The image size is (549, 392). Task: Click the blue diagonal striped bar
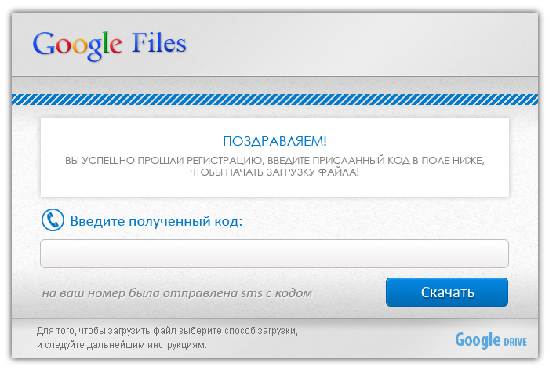274,100
